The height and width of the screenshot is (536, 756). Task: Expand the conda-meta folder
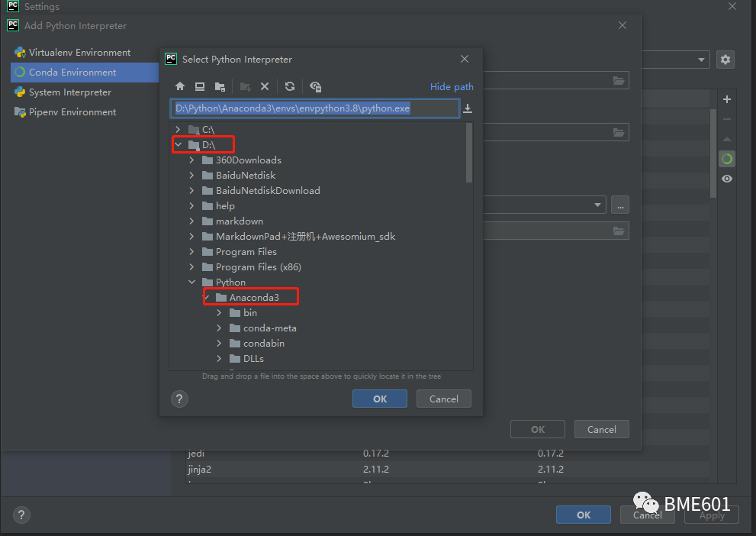(x=219, y=328)
